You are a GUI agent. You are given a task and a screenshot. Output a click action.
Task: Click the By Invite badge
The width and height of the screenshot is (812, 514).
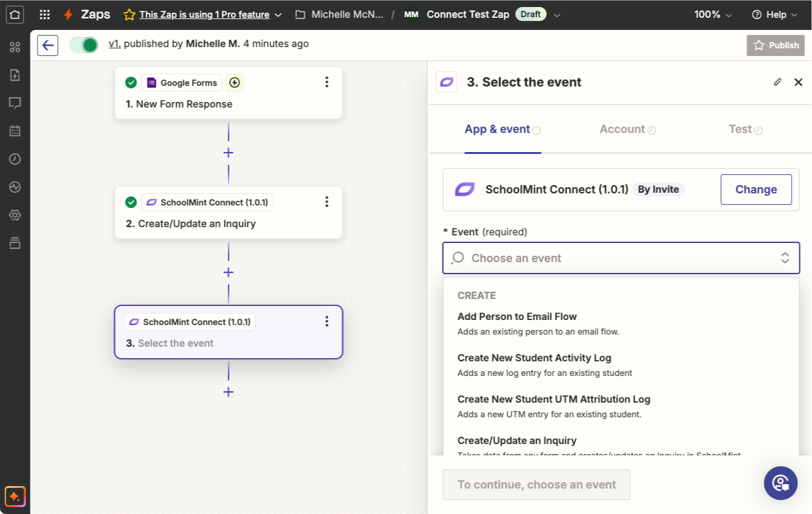pos(658,189)
